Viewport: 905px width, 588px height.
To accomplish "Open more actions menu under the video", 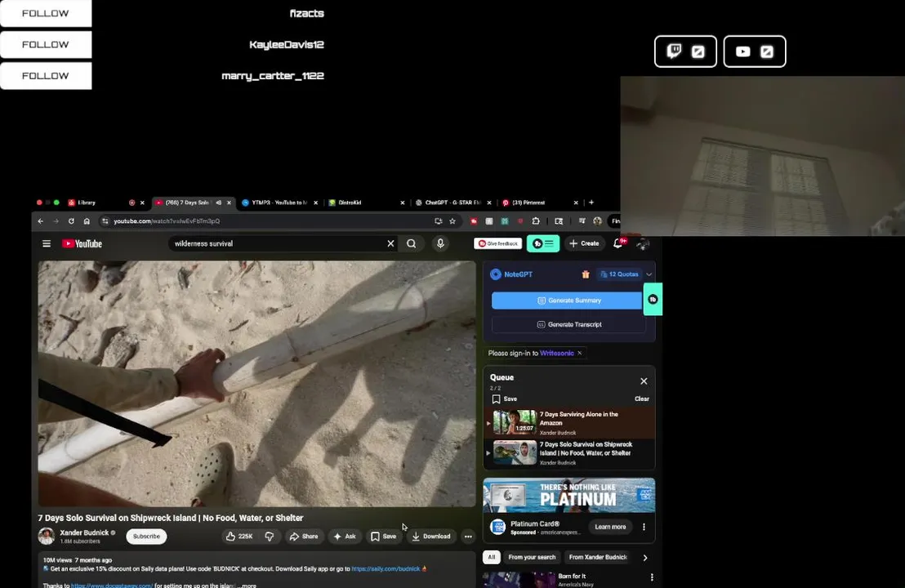I will click(468, 537).
